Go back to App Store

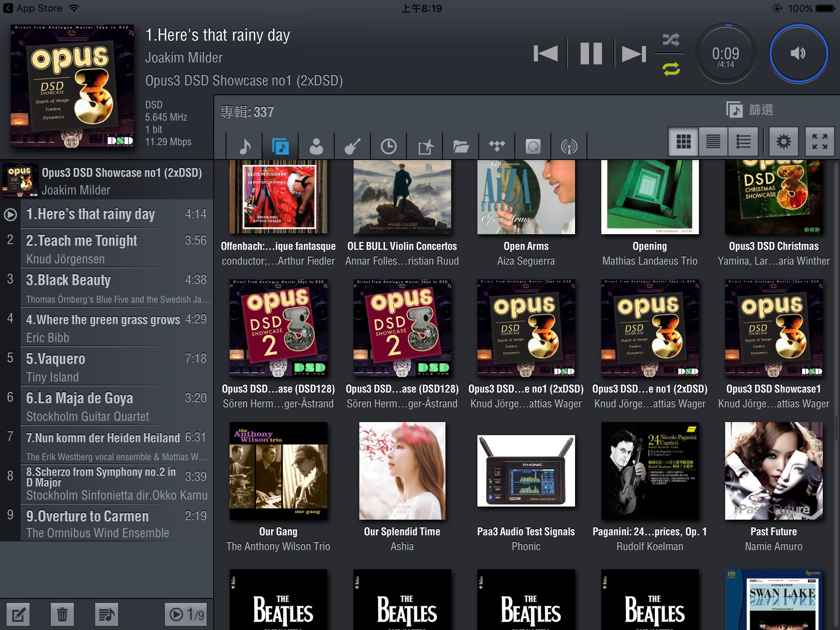[33, 8]
